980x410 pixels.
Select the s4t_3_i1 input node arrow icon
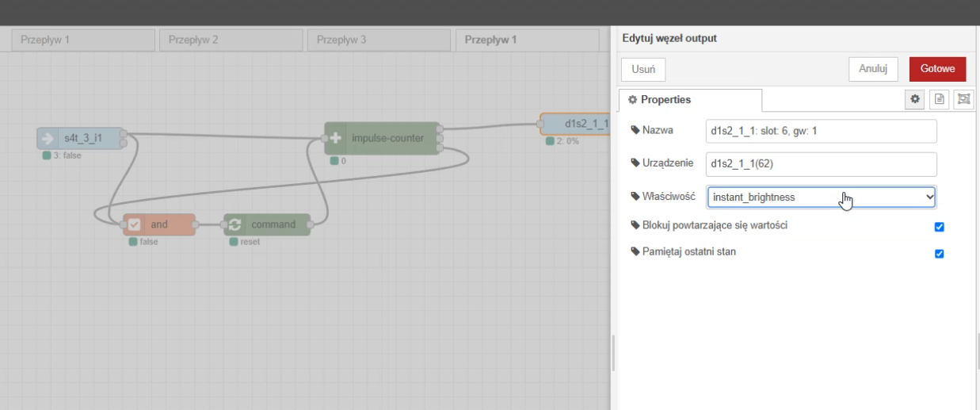48,138
